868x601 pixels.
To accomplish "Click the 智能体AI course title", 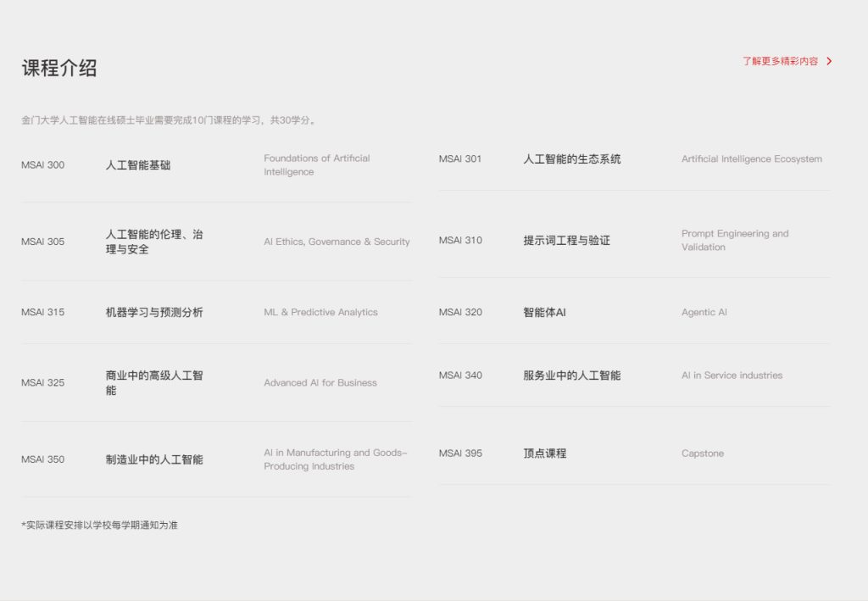I will 544,312.
